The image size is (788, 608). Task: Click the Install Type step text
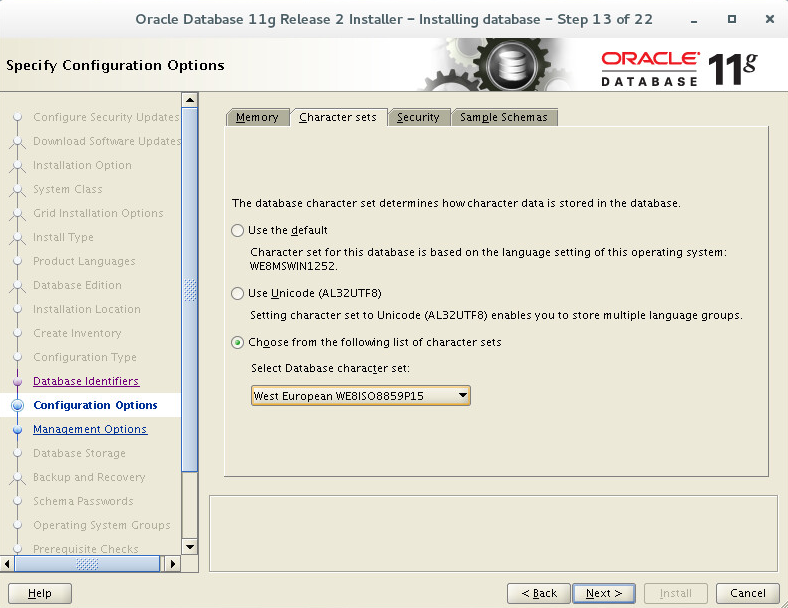click(63, 237)
